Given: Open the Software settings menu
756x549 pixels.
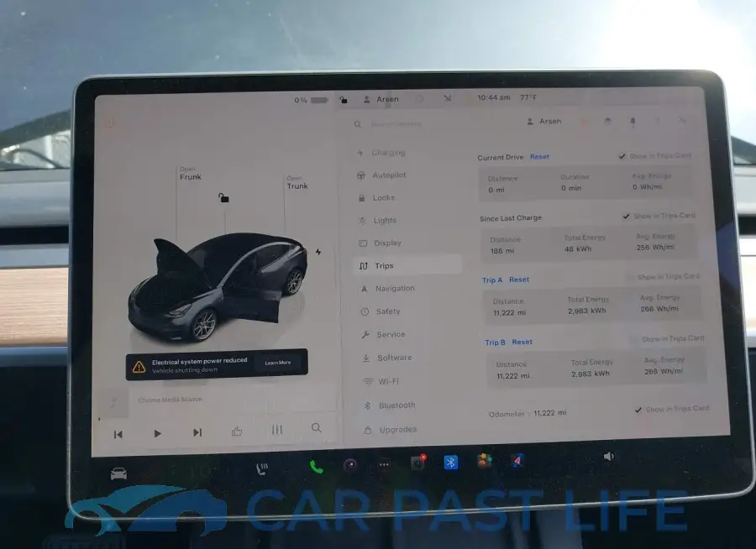Looking at the screenshot, I should tap(387, 358).
